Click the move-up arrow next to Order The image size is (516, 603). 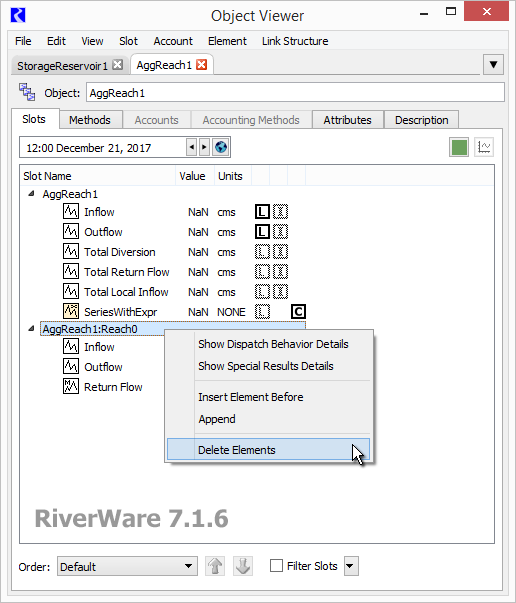click(x=215, y=566)
